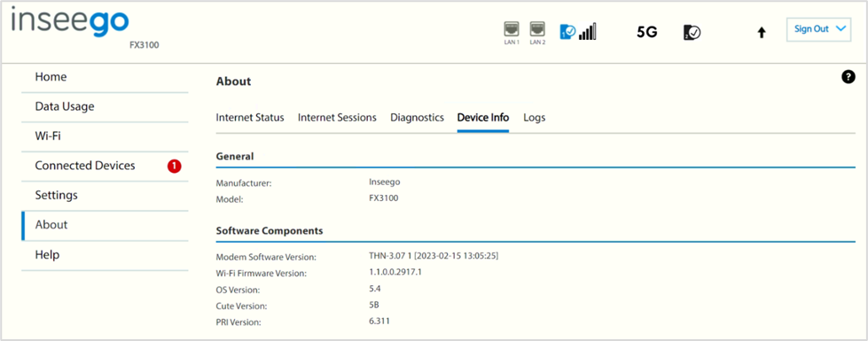Image resolution: width=868 pixels, height=341 pixels.
Task: Click the Cute Version value 5B
Action: pos(373,305)
